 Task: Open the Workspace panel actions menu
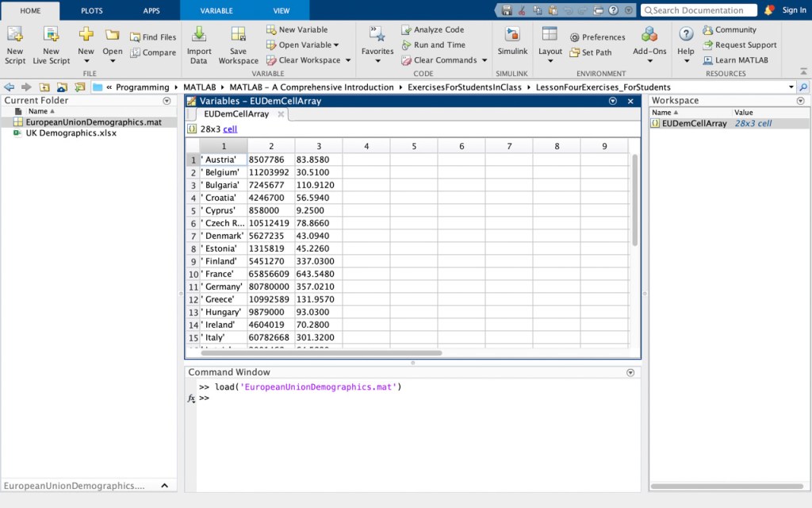tap(801, 101)
